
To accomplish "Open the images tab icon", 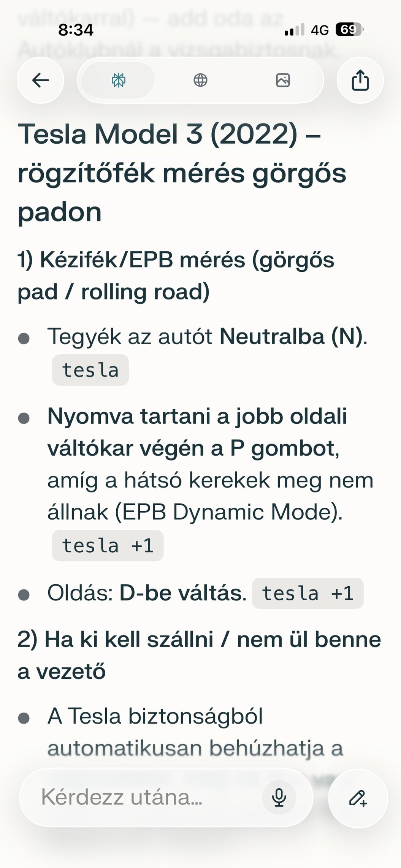I will coord(283,80).
